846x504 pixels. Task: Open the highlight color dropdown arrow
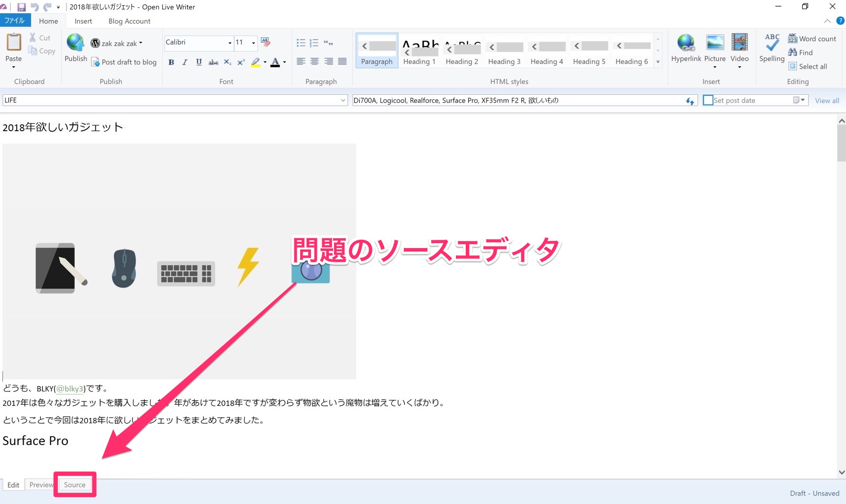coord(265,62)
